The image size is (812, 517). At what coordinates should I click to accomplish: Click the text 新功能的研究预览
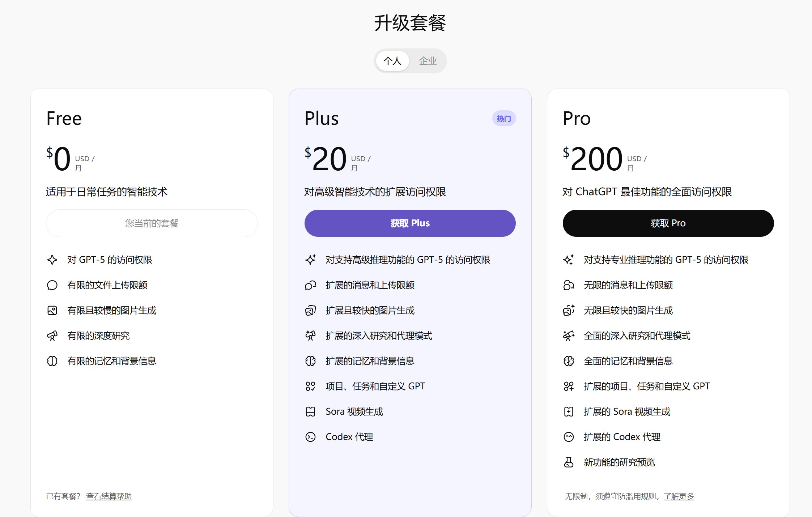coord(619,462)
